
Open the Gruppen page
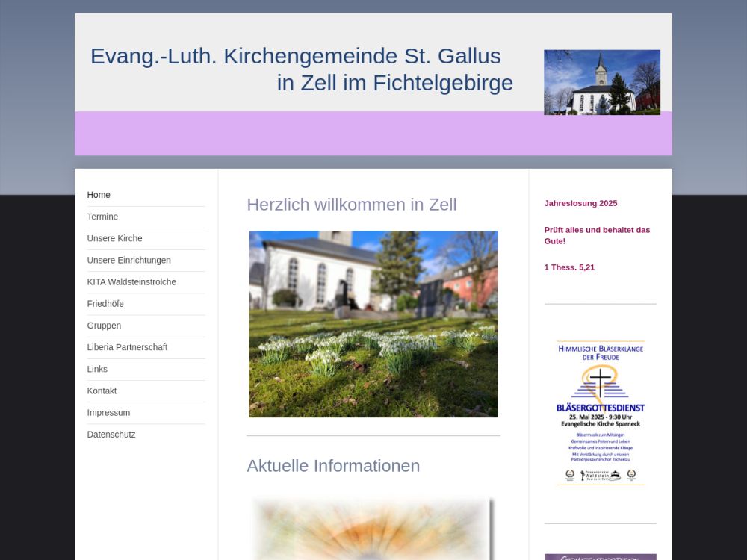point(104,326)
